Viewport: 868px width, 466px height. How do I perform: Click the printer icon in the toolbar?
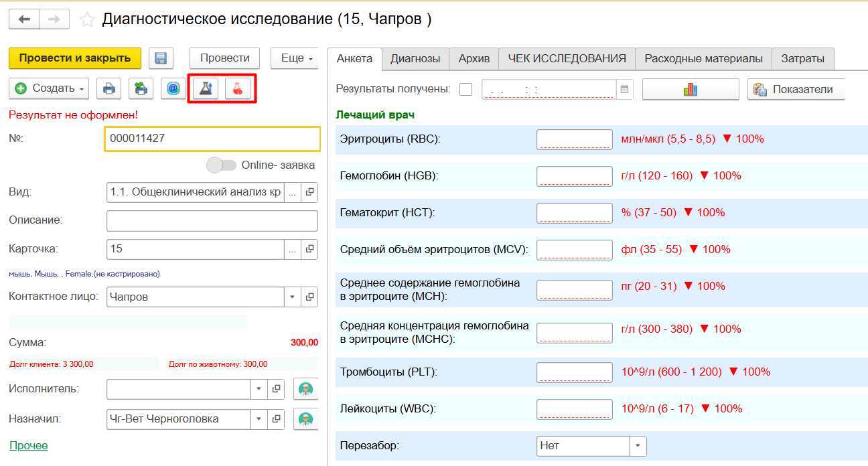108,88
